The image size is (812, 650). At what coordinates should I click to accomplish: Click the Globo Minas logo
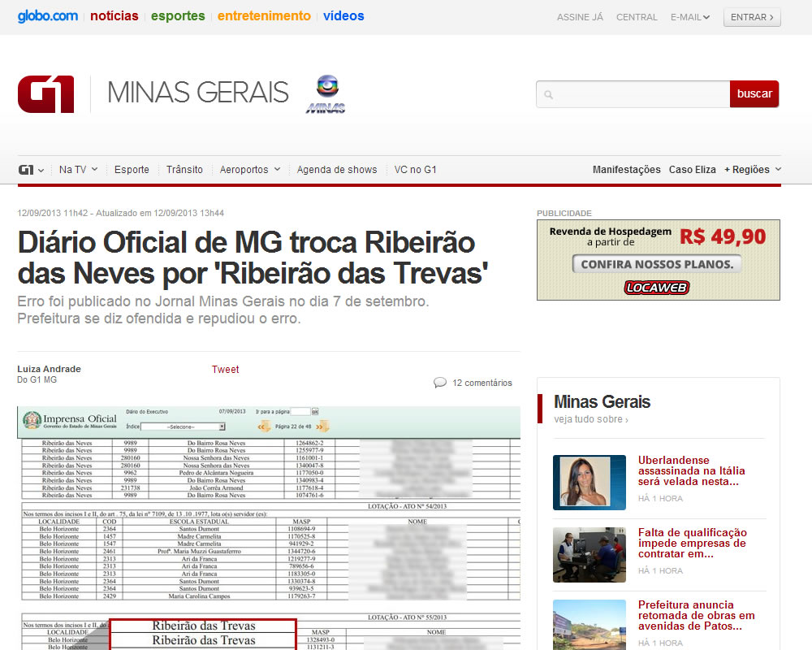pos(326,94)
